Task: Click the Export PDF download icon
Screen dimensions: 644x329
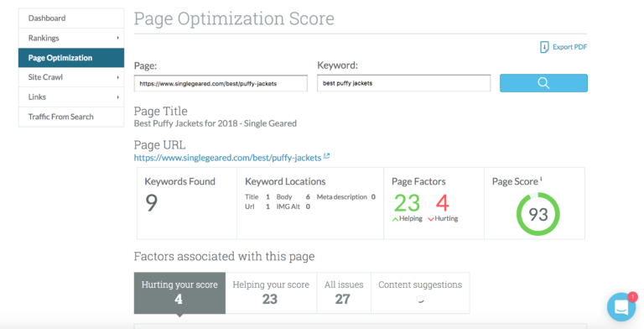Action: click(x=544, y=47)
